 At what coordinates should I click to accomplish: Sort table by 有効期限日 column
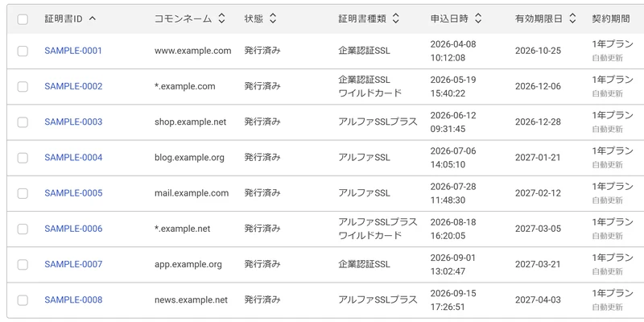572,19
